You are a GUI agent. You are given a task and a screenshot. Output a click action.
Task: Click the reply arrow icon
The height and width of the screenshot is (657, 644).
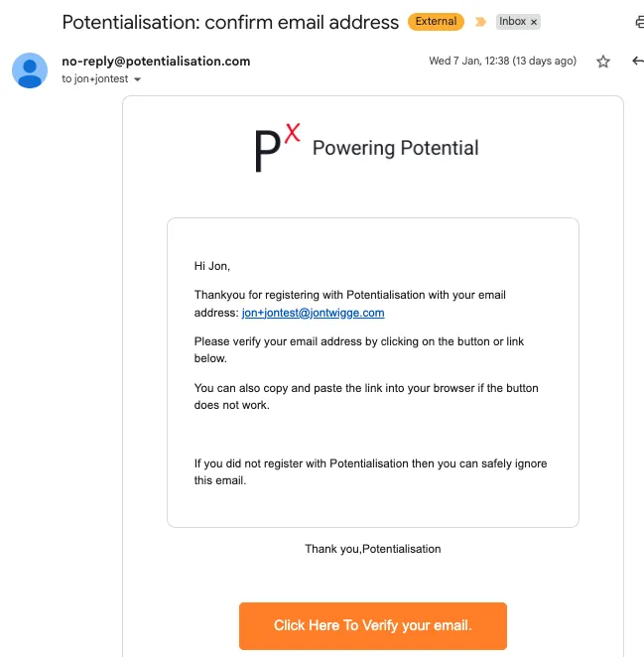[x=637, y=62]
